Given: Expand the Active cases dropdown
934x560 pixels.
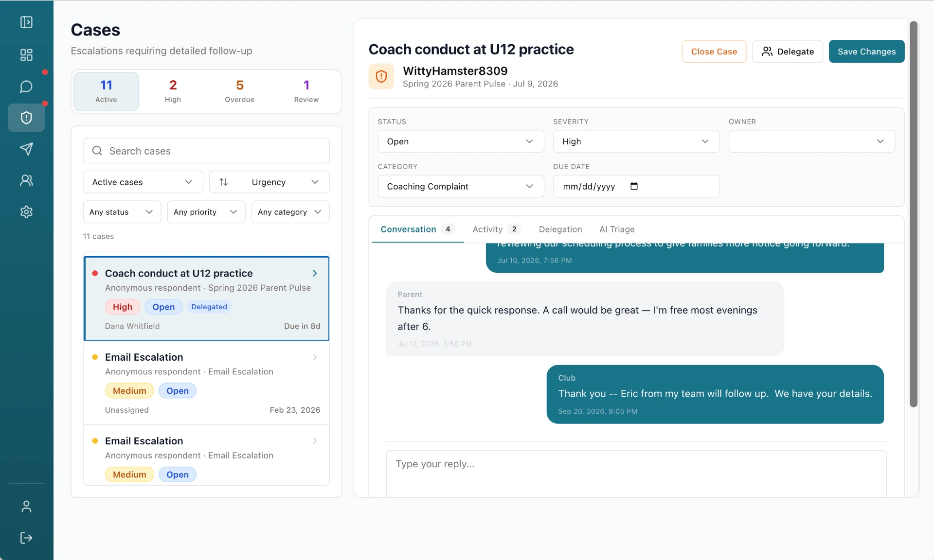Looking at the screenshot, I should point(143,182).
